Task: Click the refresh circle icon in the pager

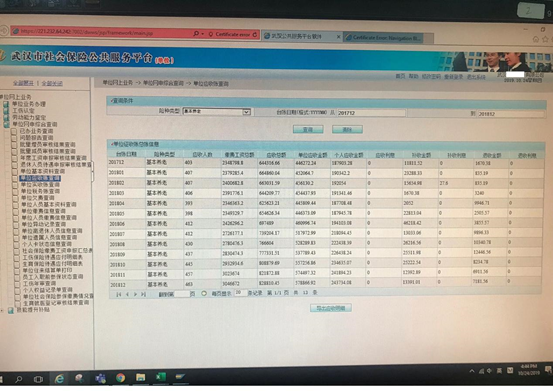Action: pyautogui.click(x=204, y=293)
